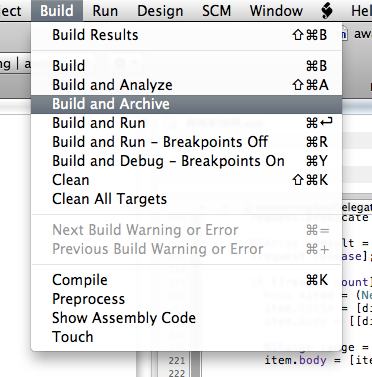The height and width of the screenshot is (377, 372).
Task: Open the Run menu
Action: 105,11
